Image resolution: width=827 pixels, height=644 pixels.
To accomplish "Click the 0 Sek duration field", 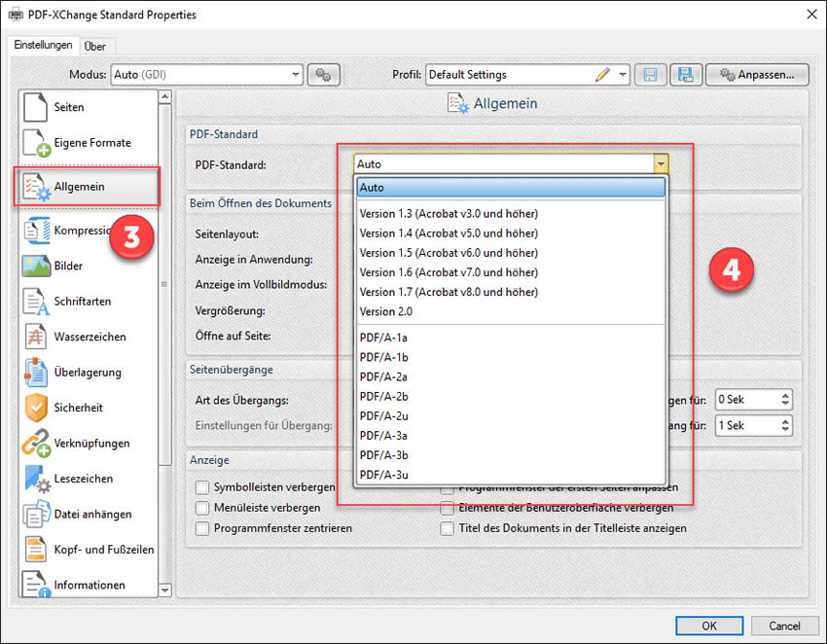I will coord(747,399).
